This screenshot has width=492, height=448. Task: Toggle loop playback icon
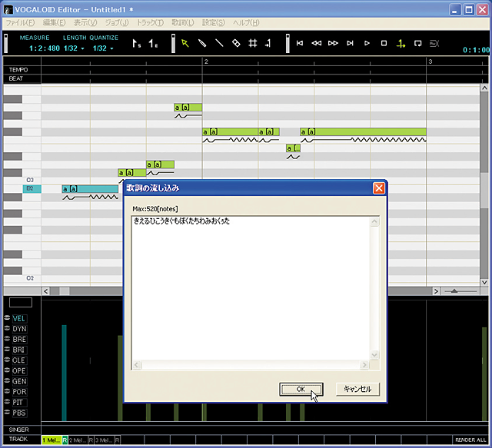417,43
